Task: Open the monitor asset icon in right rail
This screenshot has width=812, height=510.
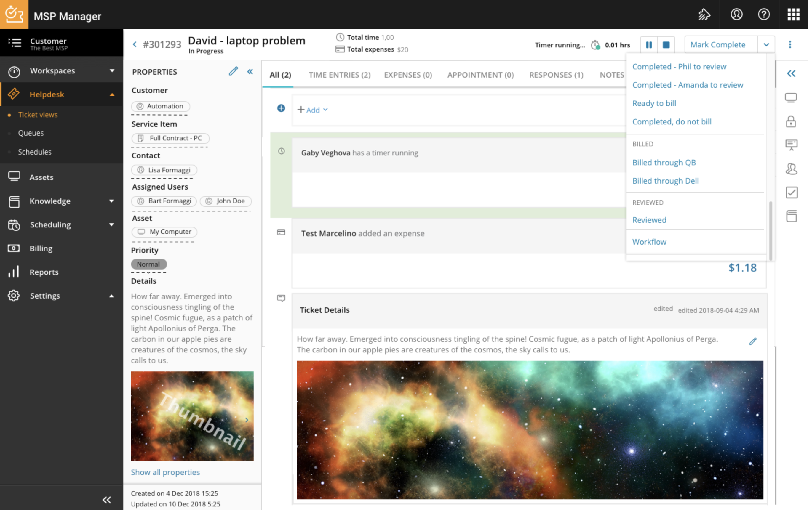Action: pos(791,98)
